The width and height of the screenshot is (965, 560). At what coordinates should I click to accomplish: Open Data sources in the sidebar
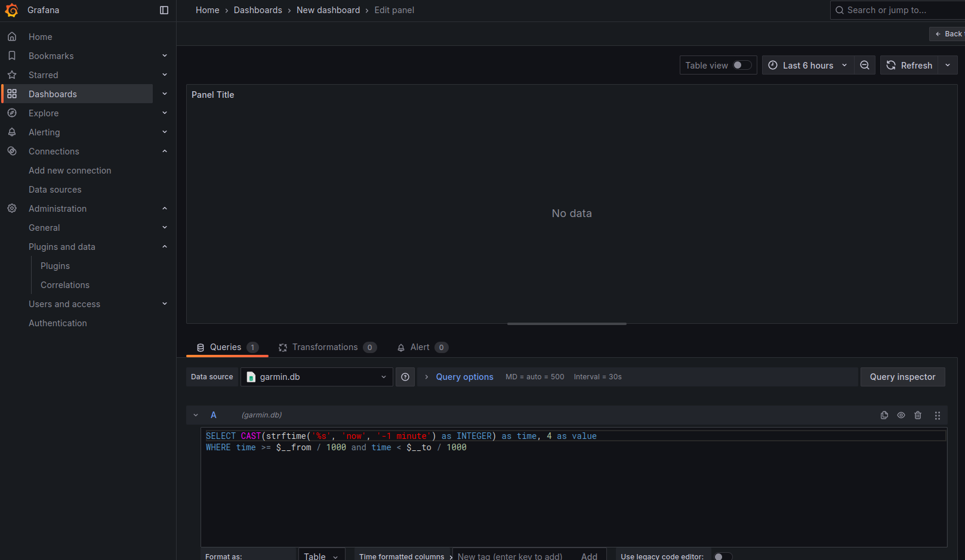click(55, 190)
